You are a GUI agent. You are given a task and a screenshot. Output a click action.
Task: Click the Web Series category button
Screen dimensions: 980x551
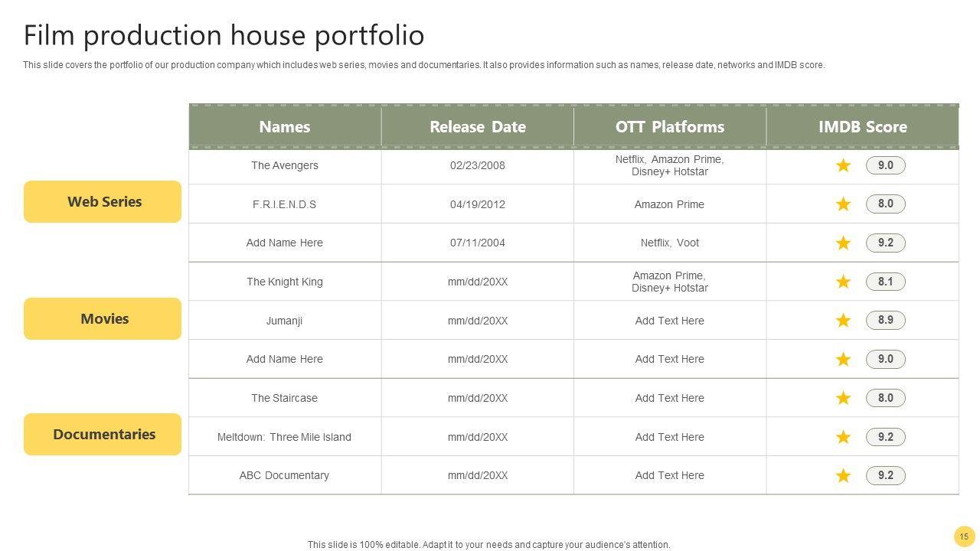point(103,202)
